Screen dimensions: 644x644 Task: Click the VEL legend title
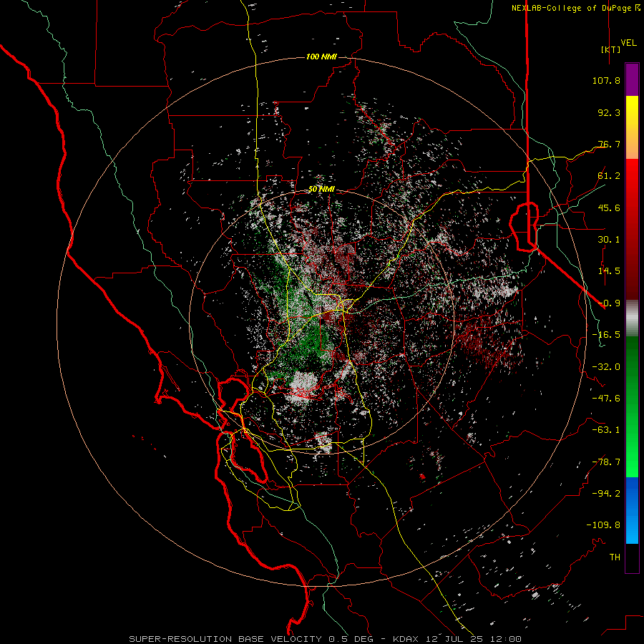629,43
